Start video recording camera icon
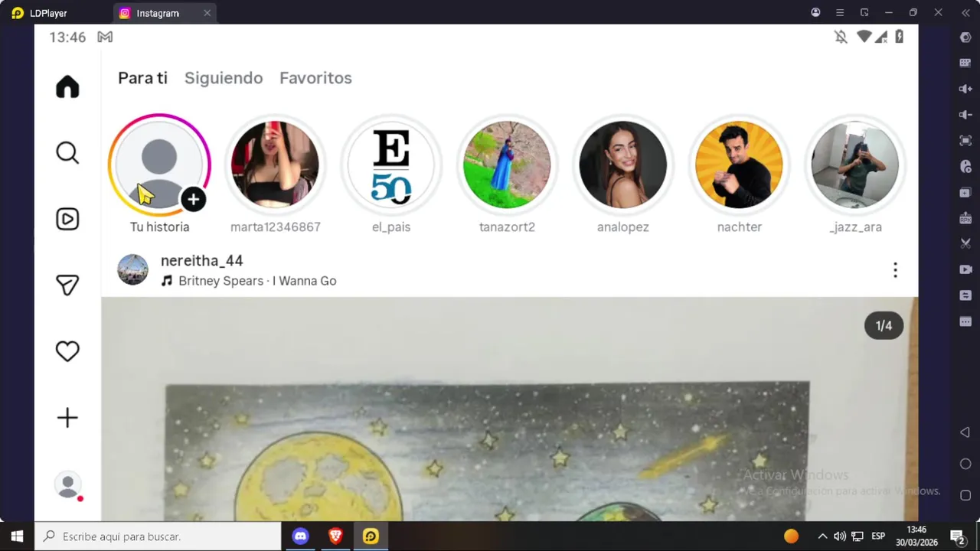The width and height of the screenshot is (980, 551). click(x=965, y=269)
